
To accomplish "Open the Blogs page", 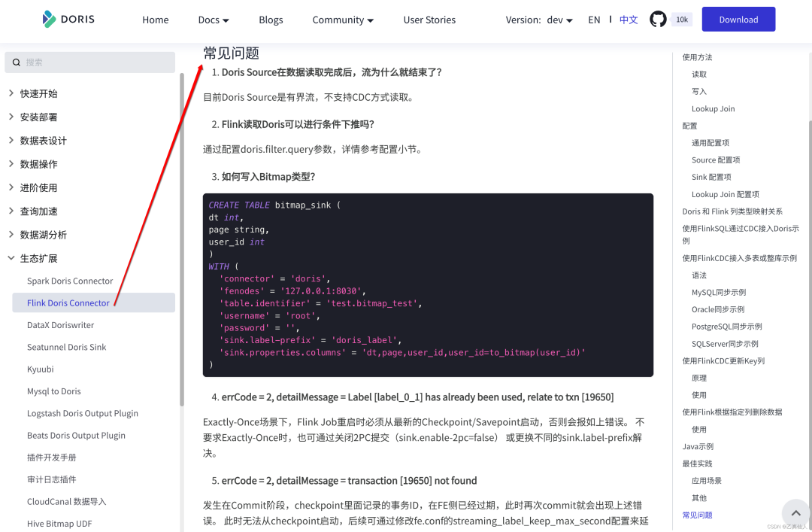I will [x=271, y=20].
